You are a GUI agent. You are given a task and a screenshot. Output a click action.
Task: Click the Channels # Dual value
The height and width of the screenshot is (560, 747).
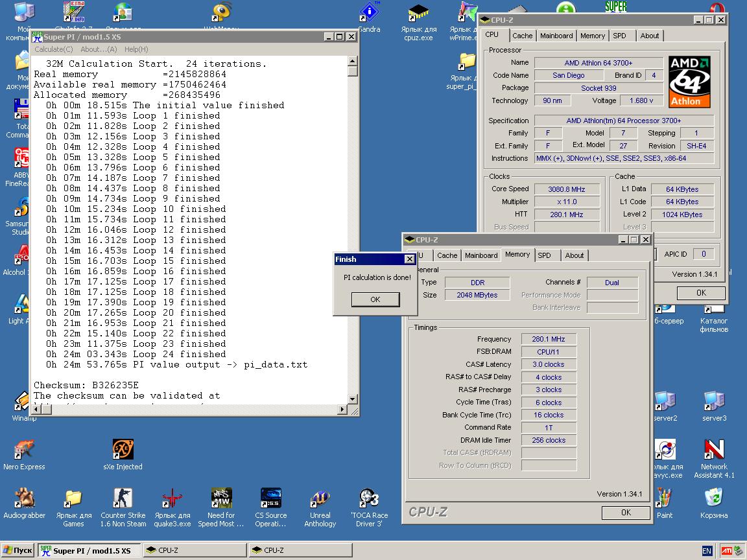tap(612, 283)
